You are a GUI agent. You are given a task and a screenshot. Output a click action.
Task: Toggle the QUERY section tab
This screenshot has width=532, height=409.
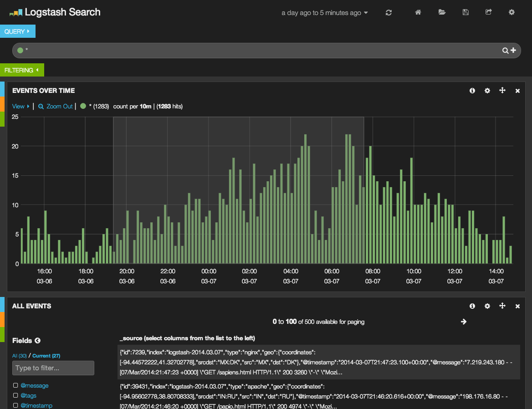point(18,31)
